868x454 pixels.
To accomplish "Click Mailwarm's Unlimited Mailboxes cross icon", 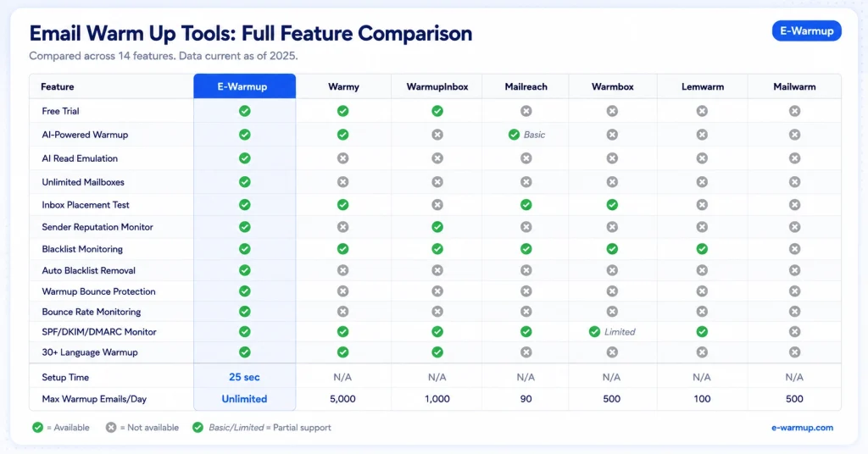I will [794, 182].
